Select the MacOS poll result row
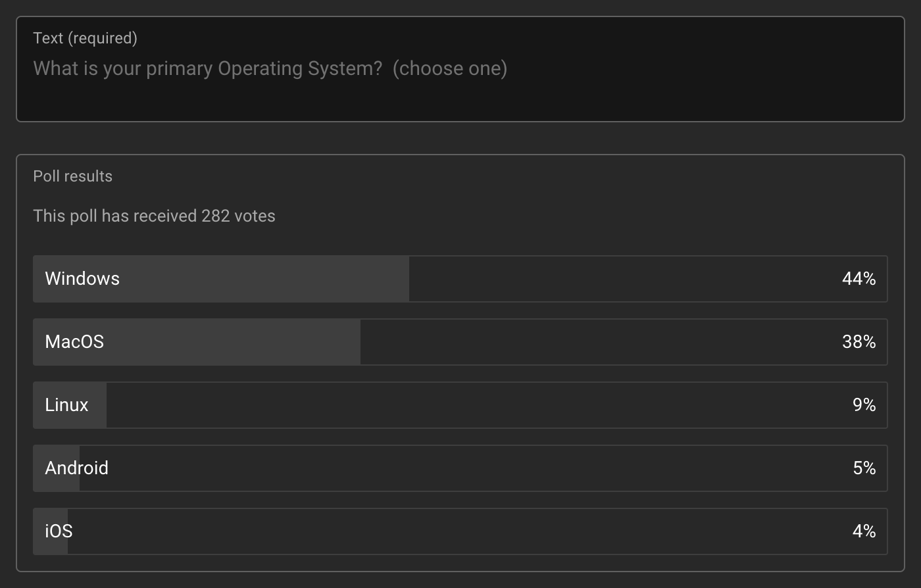 [x=460, y=342]
